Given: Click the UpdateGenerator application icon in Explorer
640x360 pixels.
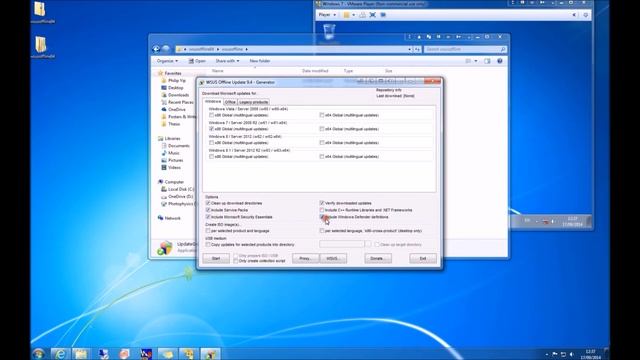Looking at the screenshot, I should click(x=165, y=247).
